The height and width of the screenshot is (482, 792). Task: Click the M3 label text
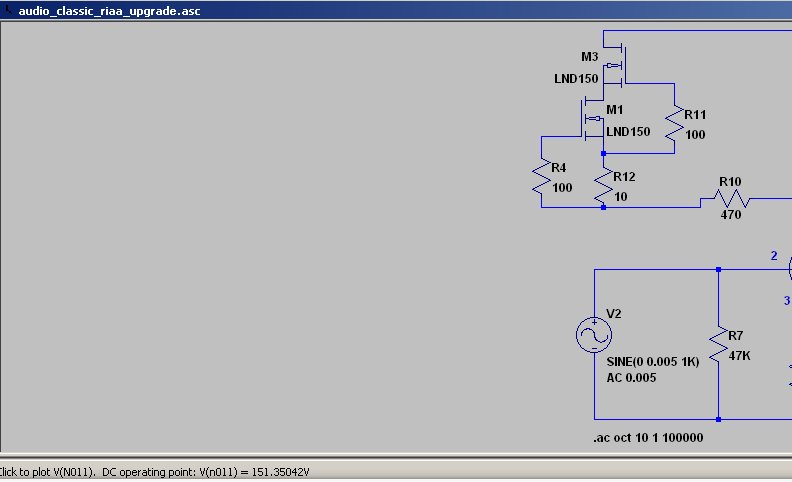pos(589,57)
